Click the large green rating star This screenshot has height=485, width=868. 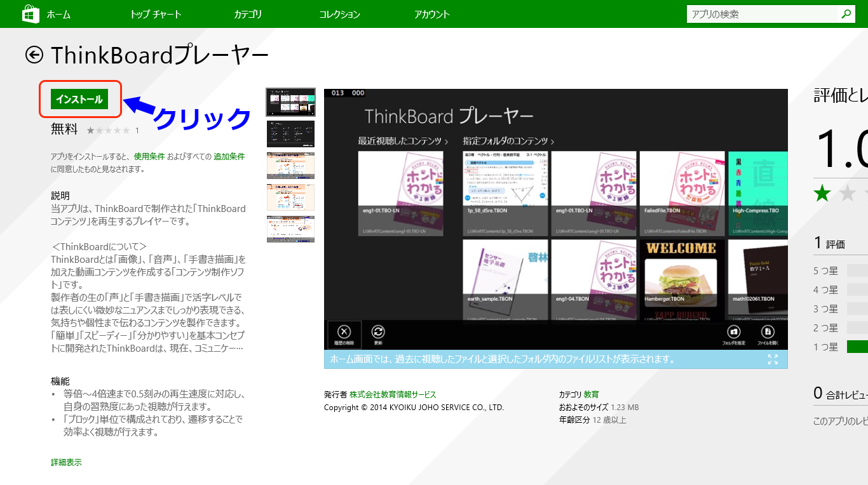click(x=822, y=193)
